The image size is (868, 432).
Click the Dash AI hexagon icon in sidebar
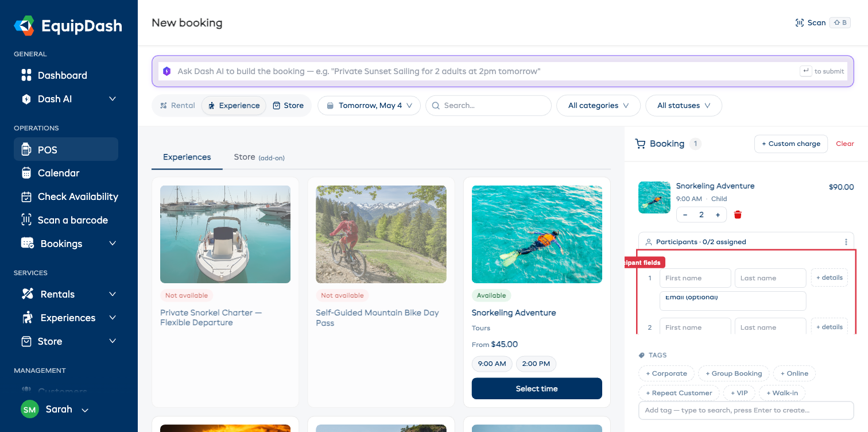[26, 99]
